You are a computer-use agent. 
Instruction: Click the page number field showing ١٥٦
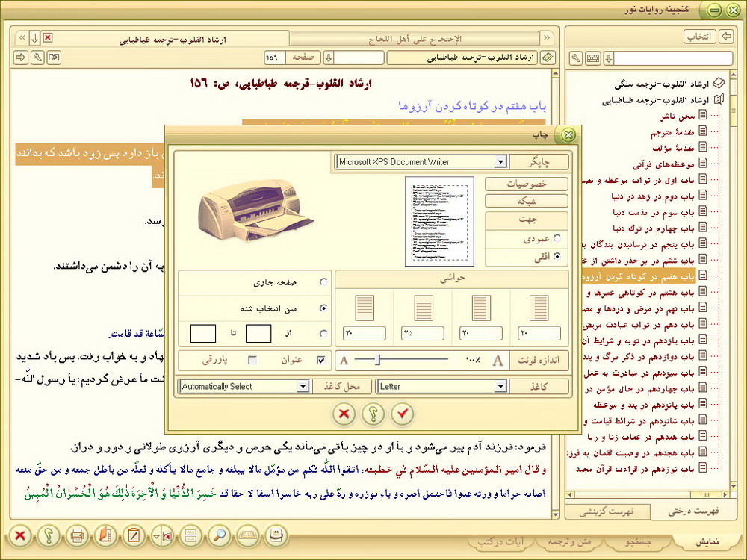(275, 57)
